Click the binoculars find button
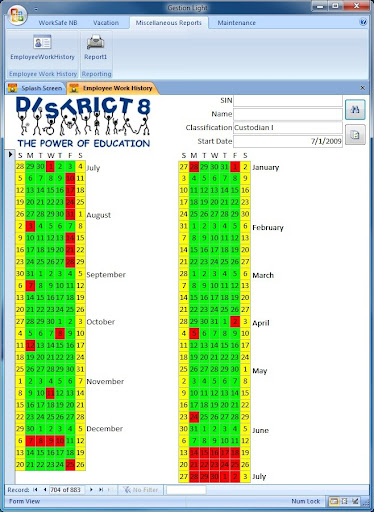 [355, 109]
